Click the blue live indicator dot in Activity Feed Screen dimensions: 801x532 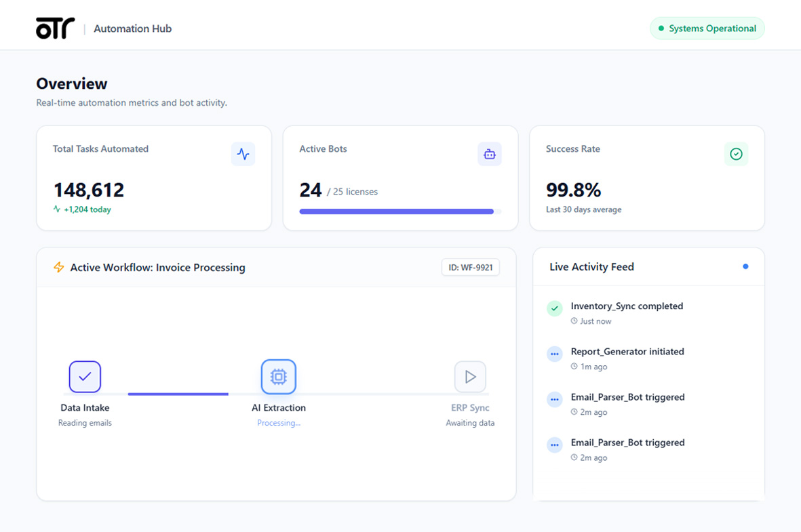point(745,266)
